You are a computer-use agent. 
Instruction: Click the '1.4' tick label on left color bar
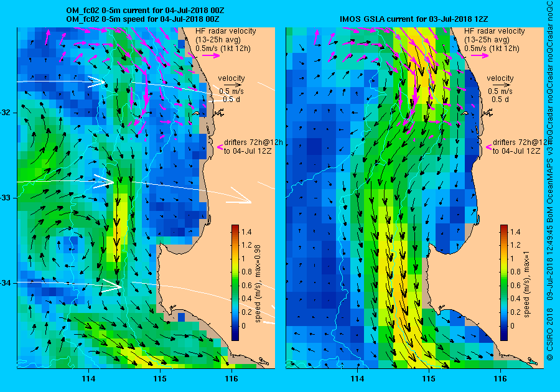coord(246,231)
